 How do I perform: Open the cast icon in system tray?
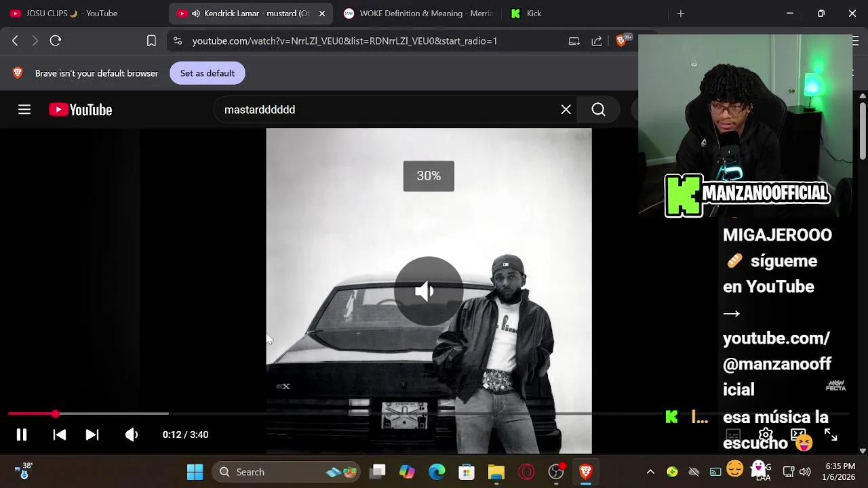715,472
